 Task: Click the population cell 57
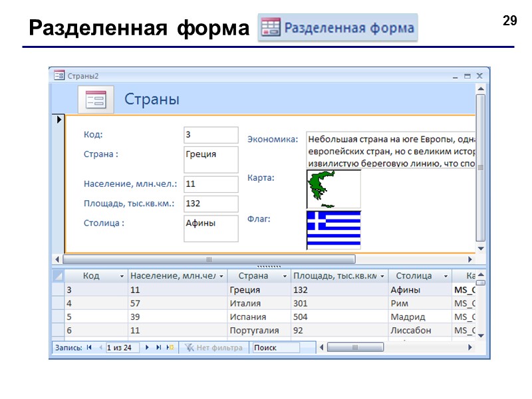[178, 303]
